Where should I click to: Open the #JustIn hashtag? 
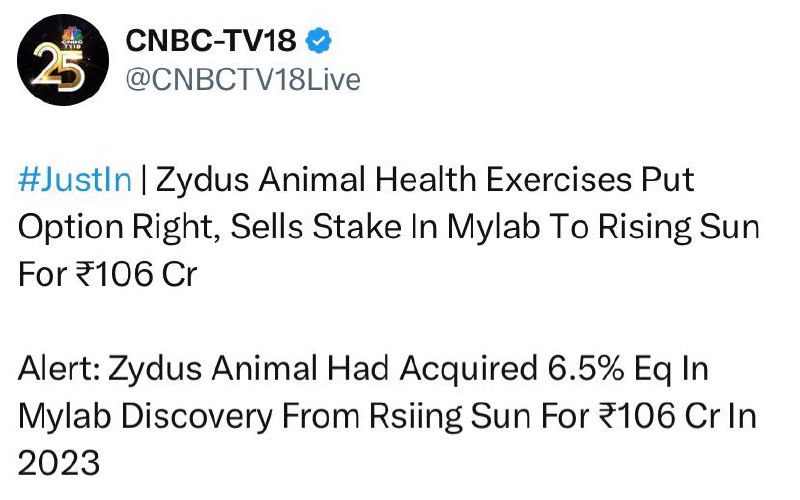pyautogui.click(x=75, y=180)
